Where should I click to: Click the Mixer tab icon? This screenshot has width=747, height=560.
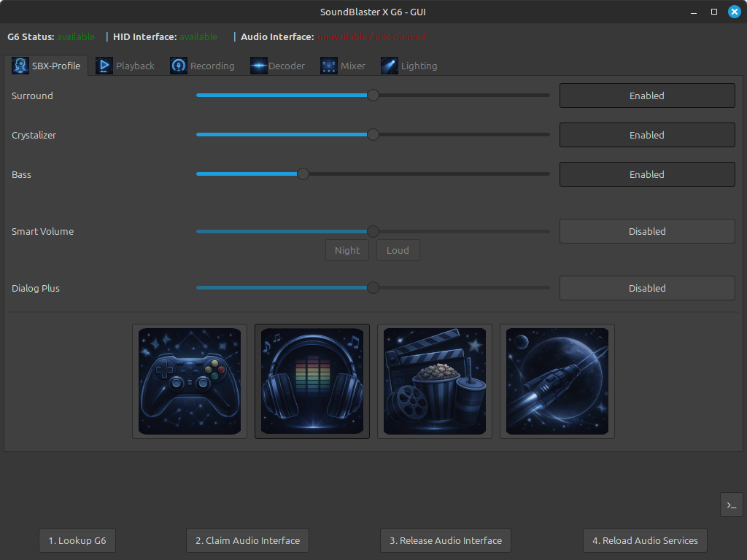point(329,66)
